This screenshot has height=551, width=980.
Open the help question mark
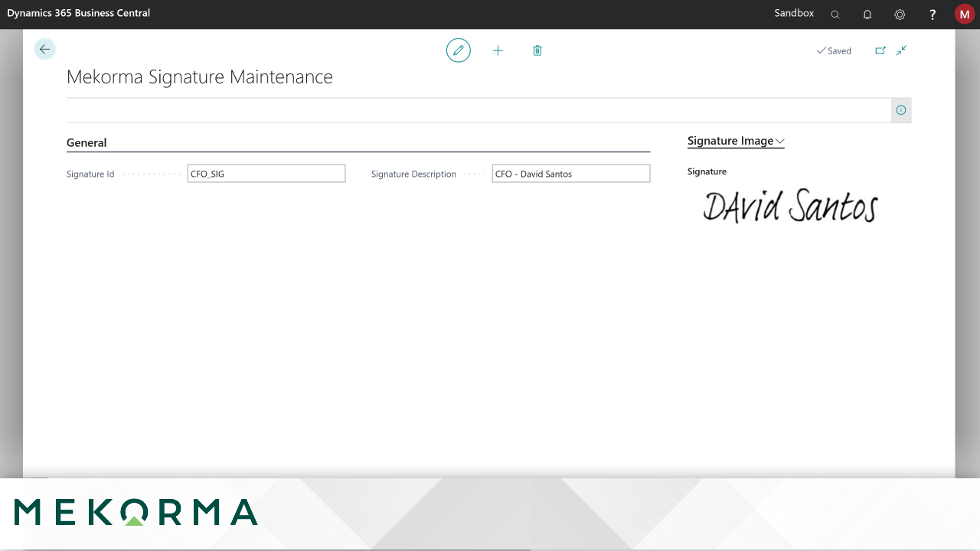(x=933, y=15)
